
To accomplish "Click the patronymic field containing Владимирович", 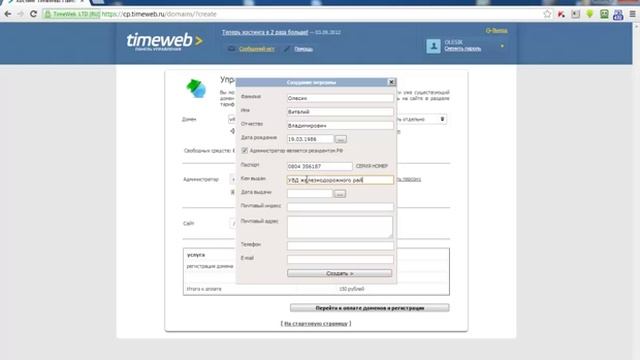I will (340, 126).
